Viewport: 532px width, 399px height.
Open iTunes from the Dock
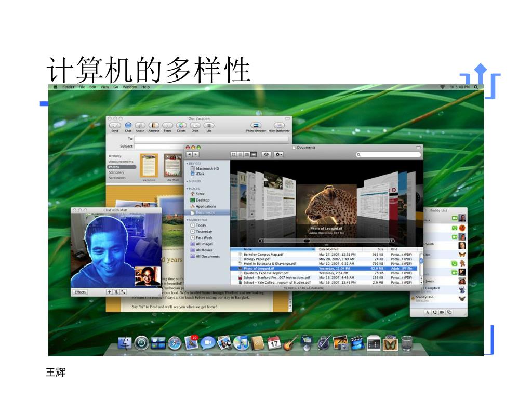[241, 343]
